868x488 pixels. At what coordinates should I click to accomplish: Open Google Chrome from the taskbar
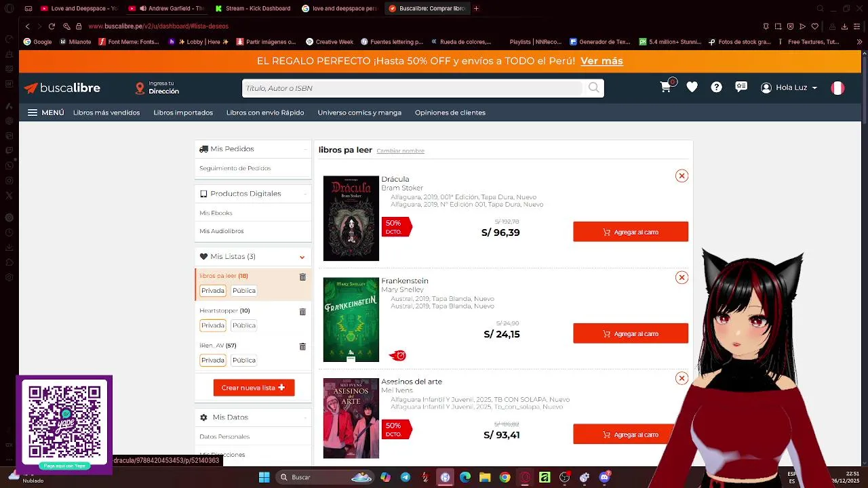click(x=505, y=477)
